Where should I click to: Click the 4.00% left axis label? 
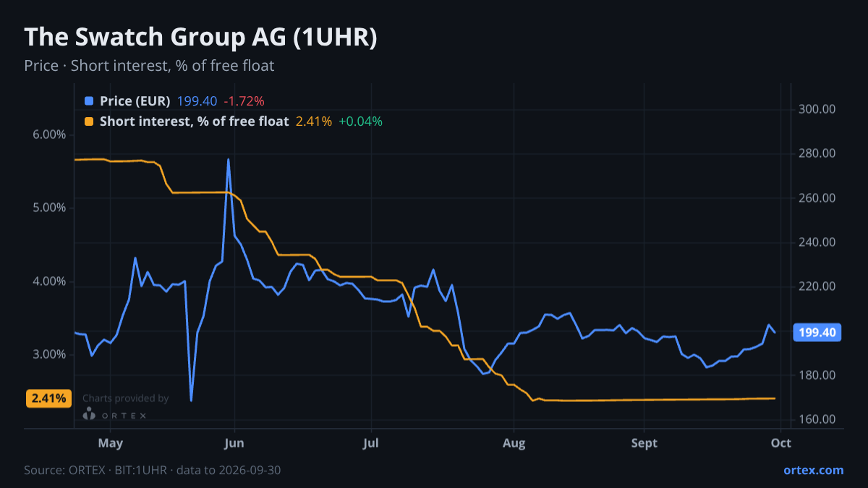click(48, 281)
